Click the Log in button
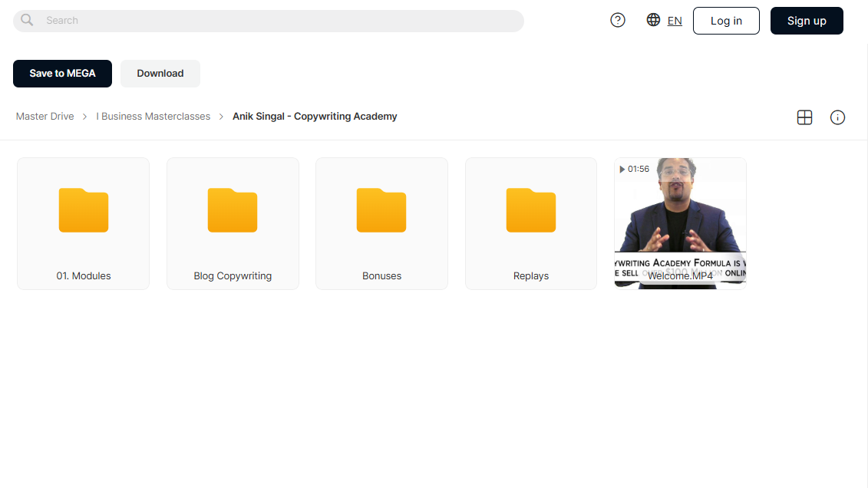 coord(726,21)
